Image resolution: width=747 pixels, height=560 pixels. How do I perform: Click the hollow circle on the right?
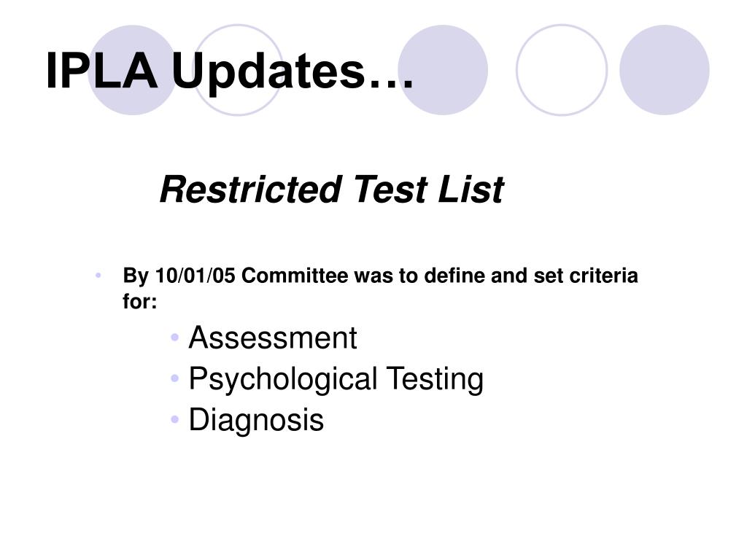click(562, 70)
